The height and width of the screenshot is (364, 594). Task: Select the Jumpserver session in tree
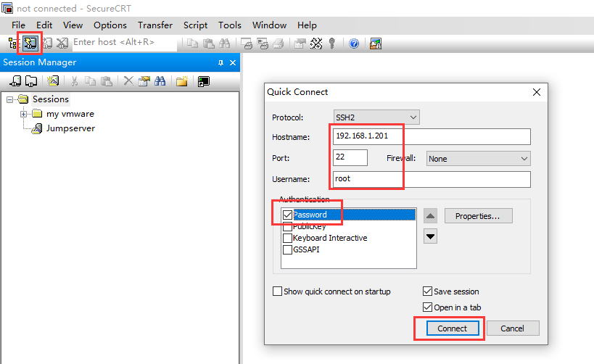(x=70, y=128)
